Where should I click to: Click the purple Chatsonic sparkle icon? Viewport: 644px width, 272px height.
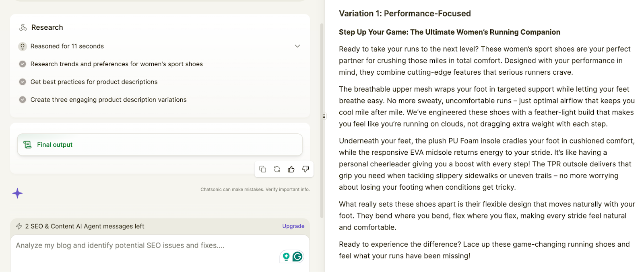point(17,193)
